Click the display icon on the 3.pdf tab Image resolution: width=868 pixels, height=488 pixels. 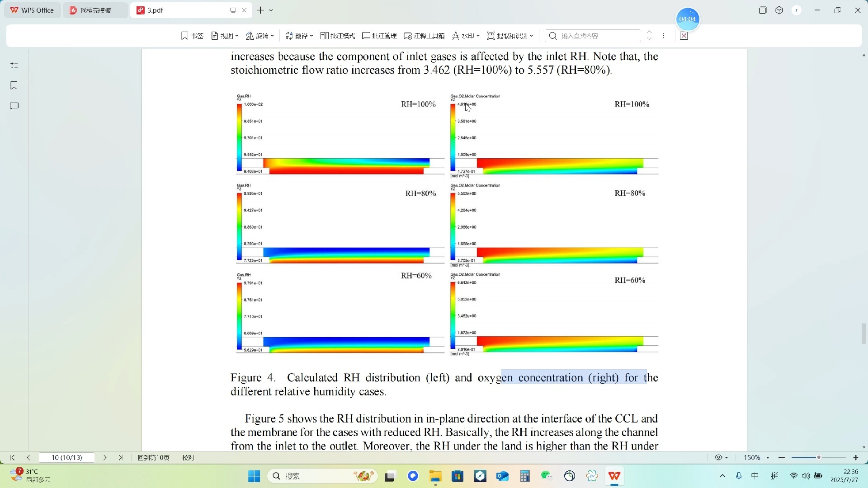click(233, 10)
